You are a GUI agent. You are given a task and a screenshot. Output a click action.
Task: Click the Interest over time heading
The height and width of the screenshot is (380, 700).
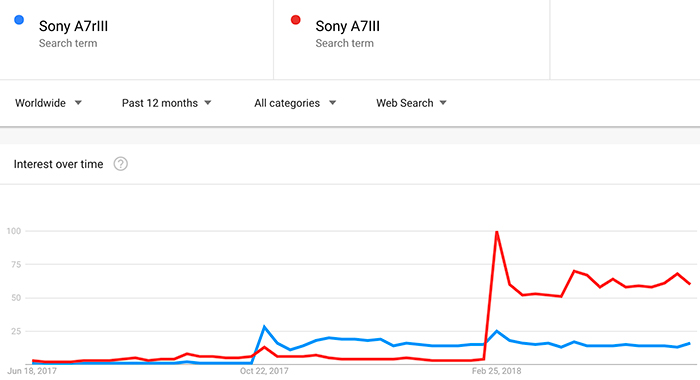point(58,164)
